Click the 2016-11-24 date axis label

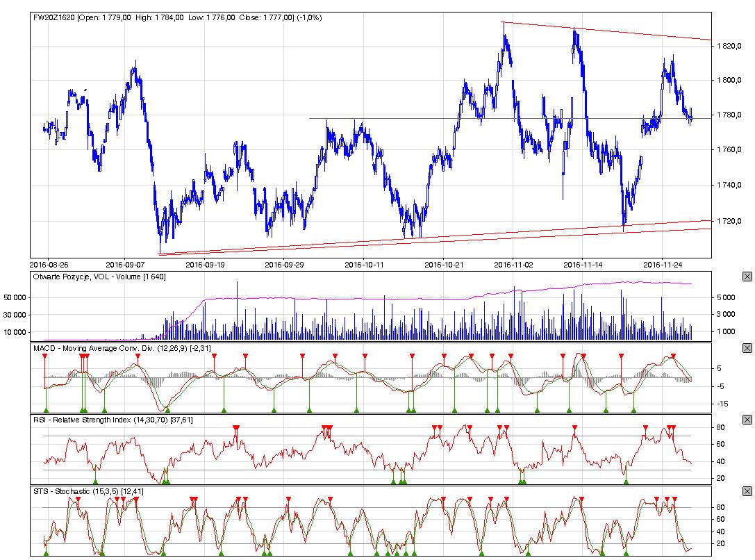(x=663, y=265)
